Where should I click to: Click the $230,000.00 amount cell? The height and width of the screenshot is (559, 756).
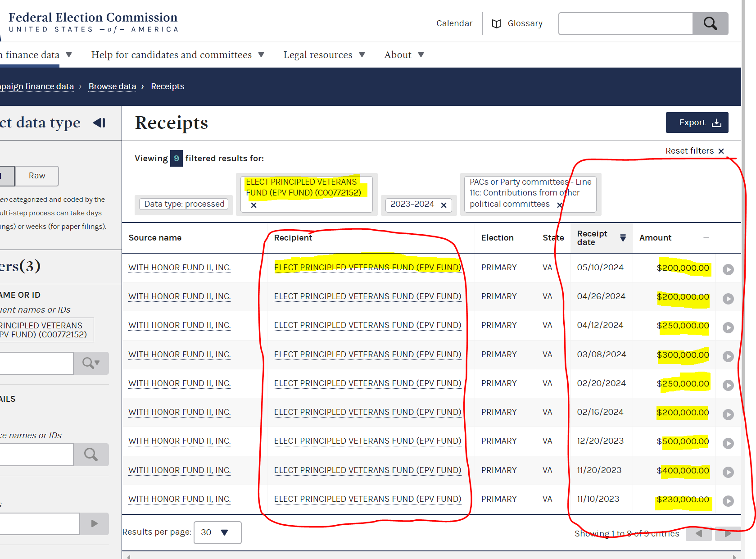683,500
